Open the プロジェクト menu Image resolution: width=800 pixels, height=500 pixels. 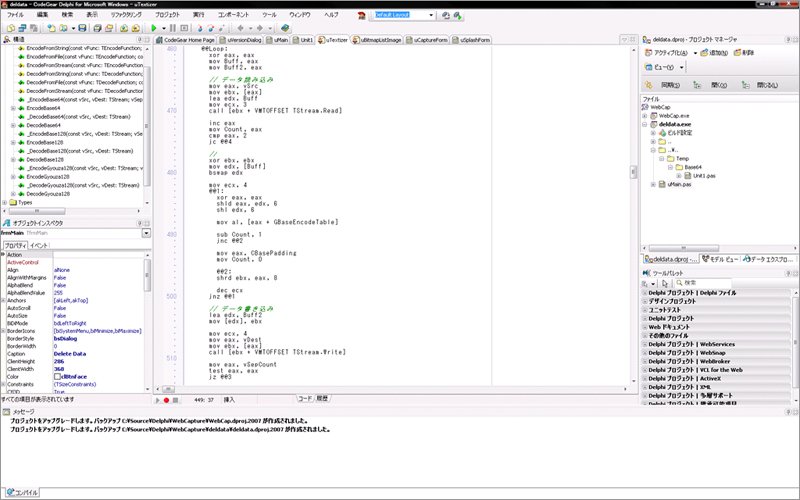click(x=167, y=15)
